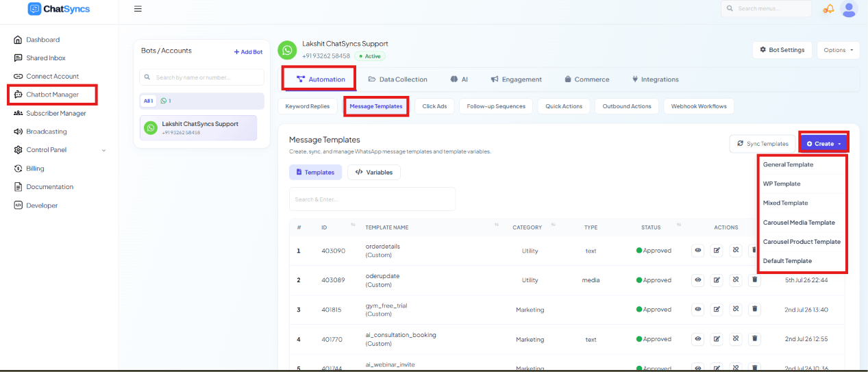The height and width of the screenshot is (372, 868).
Task: View the oderupdate template
Action: 697,280
